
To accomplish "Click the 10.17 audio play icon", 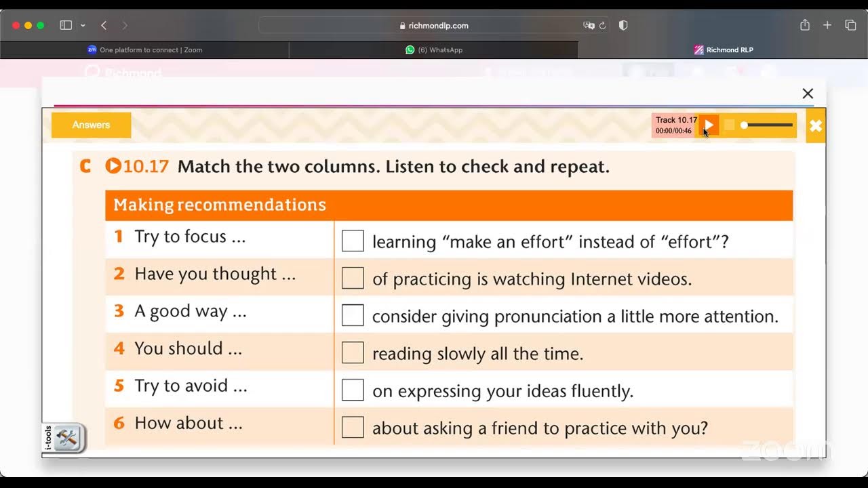I will click(x=113, y=166).
